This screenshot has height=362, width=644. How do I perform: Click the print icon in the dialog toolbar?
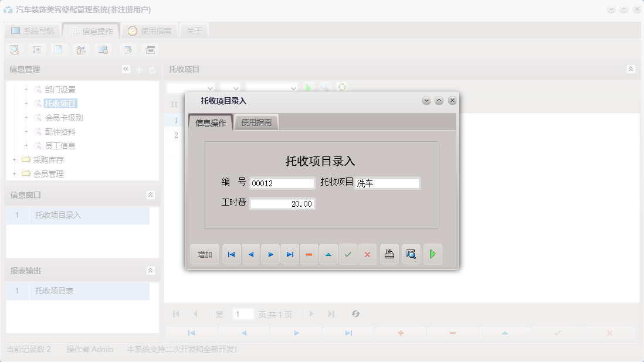(389, 254)
